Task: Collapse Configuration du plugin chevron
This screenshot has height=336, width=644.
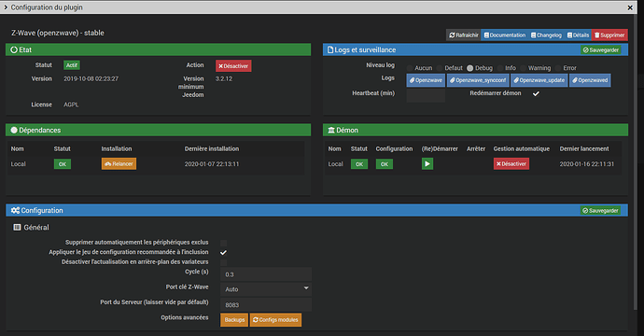Action: (x=6, y=7)
